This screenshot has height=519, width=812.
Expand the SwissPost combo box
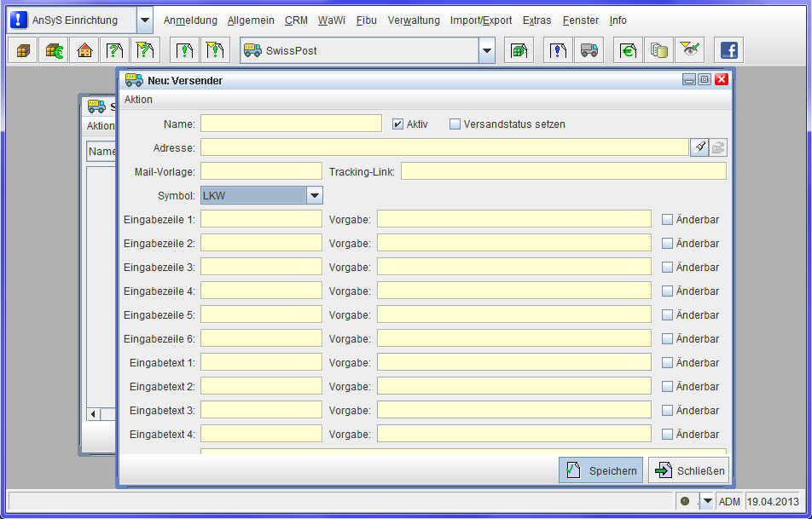[486, 51]
